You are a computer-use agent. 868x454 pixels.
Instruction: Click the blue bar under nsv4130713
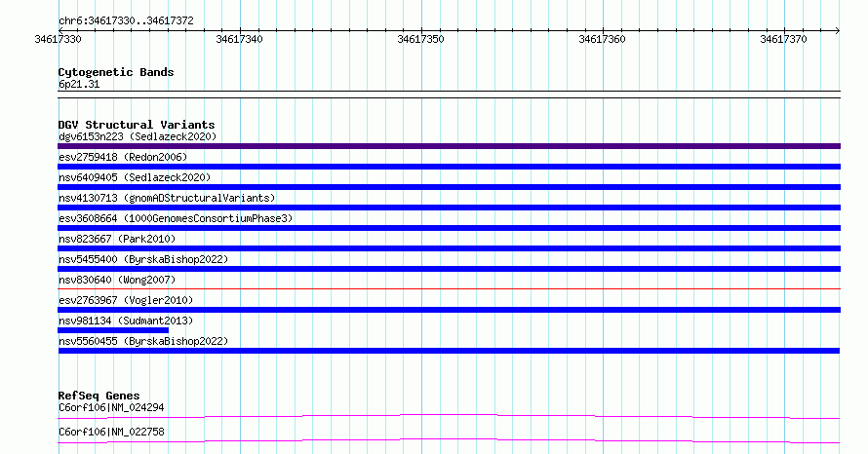click(449, 208)
